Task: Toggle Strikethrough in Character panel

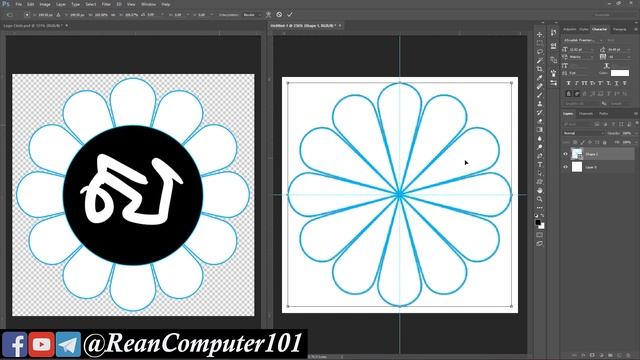Action: 624,83
